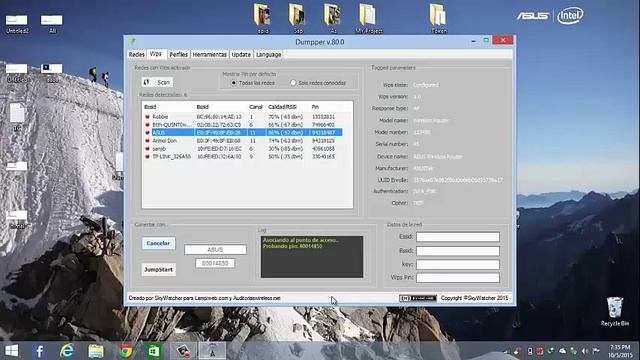The width and height of the screenshot is (640, 360).
Task: Click the red signal icon beside Anmol Don
Action: coord(147,140)
